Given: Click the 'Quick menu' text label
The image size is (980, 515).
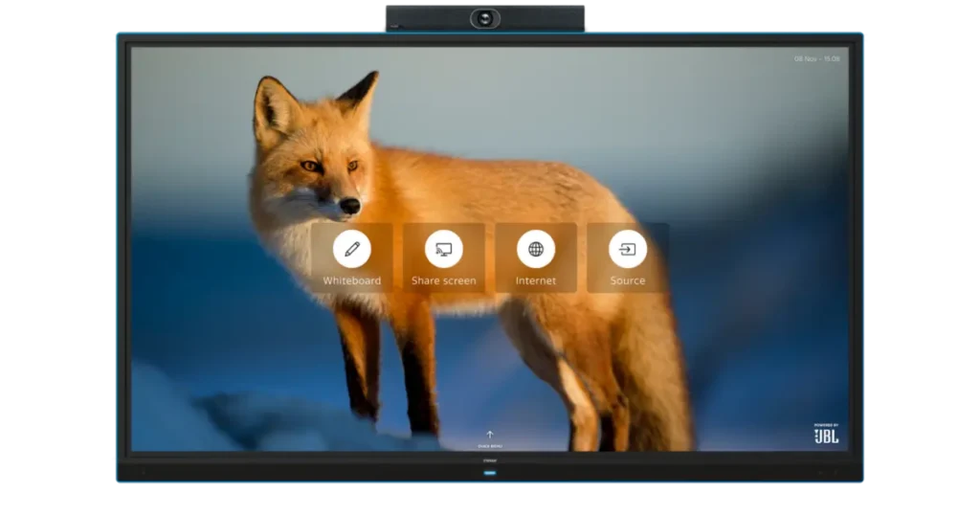Looking at the screenshot, I should [x=490, y=446].
